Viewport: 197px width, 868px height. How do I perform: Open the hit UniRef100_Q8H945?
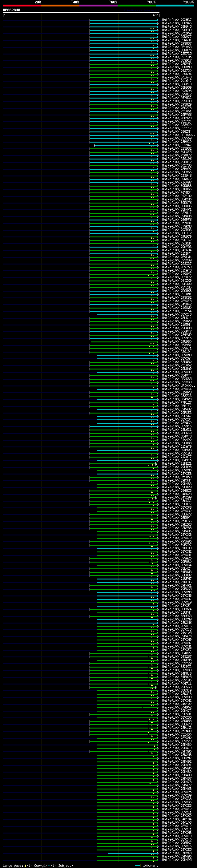176,26
